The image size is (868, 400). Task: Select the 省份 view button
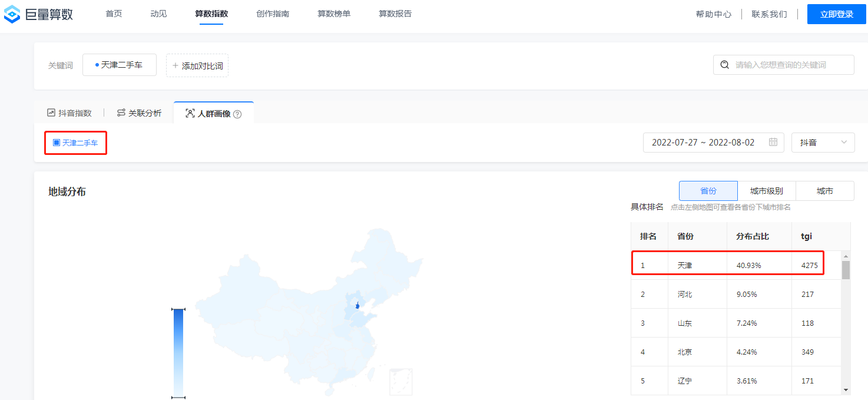point(708,191)
